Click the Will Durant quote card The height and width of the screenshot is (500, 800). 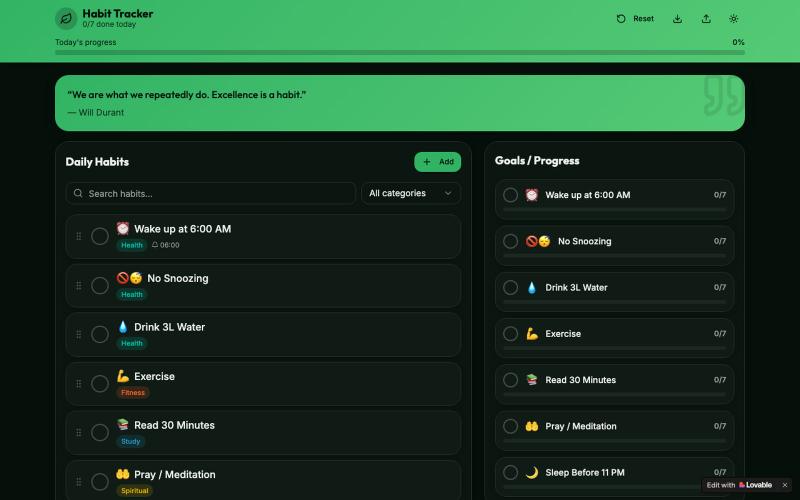(x=400, y=103)
